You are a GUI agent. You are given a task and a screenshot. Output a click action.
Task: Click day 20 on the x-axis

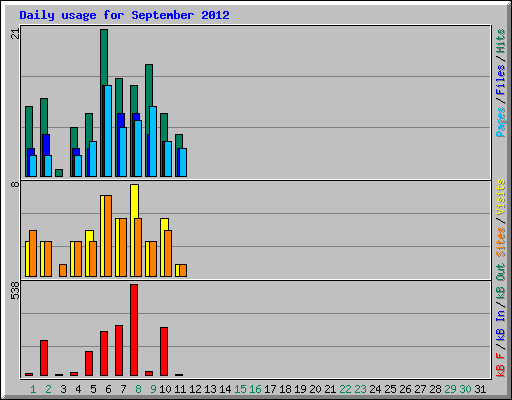315,389
